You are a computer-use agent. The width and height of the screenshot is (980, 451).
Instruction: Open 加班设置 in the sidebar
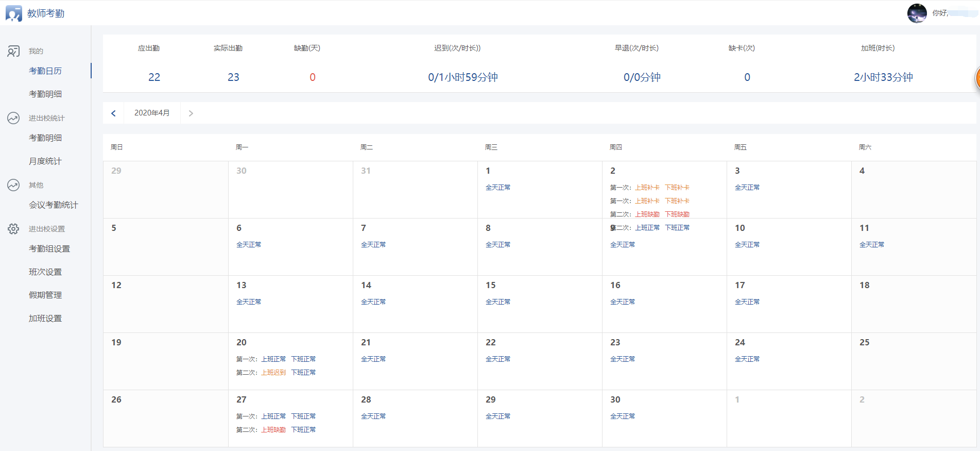pyautogui.click(x=45, y=319)
